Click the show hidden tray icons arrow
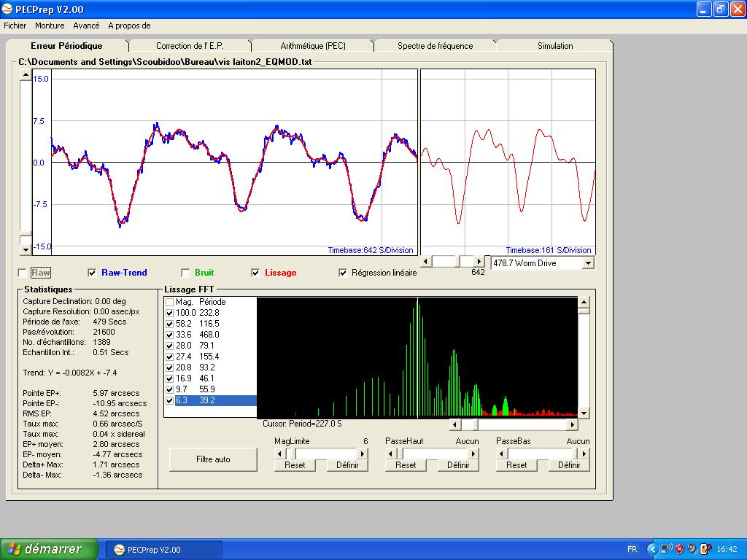The image size is (747, 560). pos(651,549)
